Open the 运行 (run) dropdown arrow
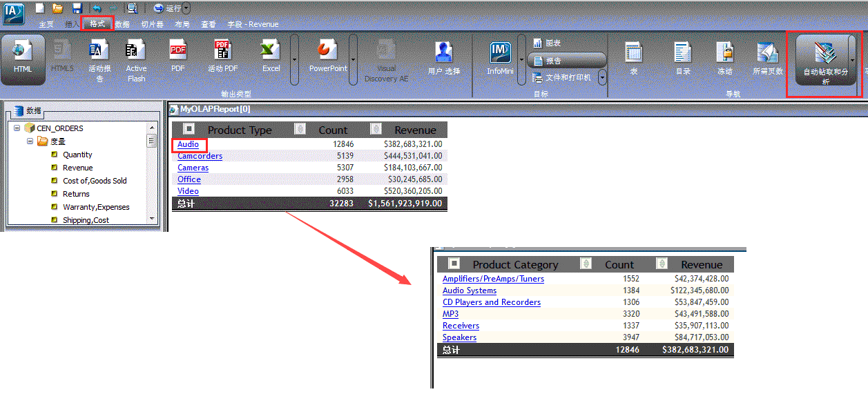868x394 pixels. (x=186, y=8)
